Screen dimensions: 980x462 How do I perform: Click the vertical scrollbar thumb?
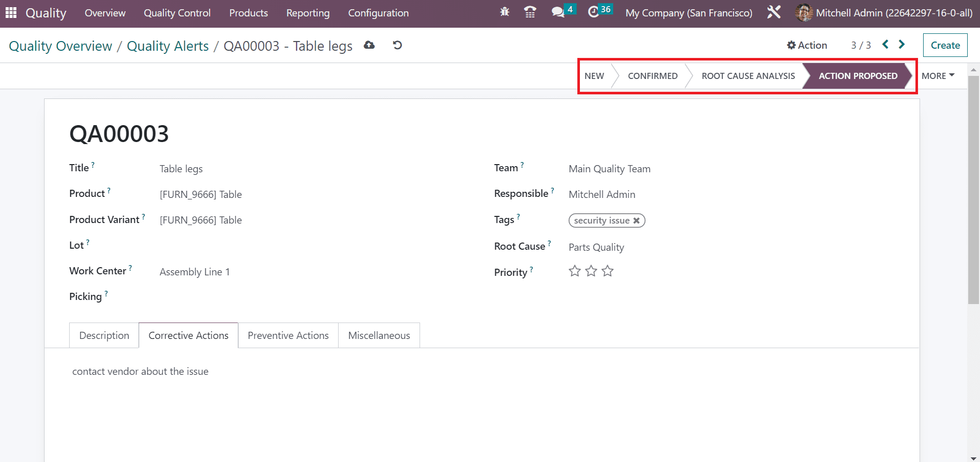click(973, 190)
